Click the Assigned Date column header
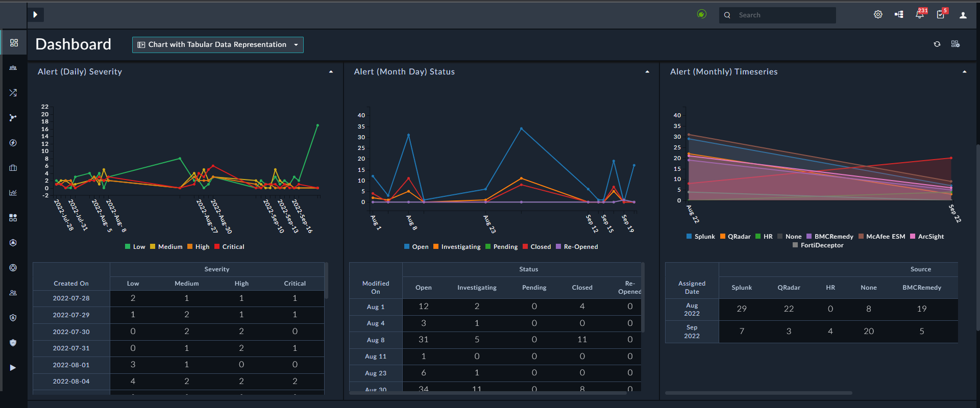Image resolution: width=980 pixels, height=408 pixels. click(692, 288)
